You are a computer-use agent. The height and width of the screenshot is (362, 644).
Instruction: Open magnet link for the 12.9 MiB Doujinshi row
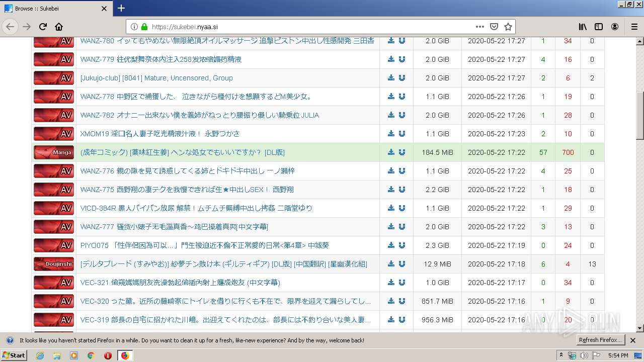[402, 264]
